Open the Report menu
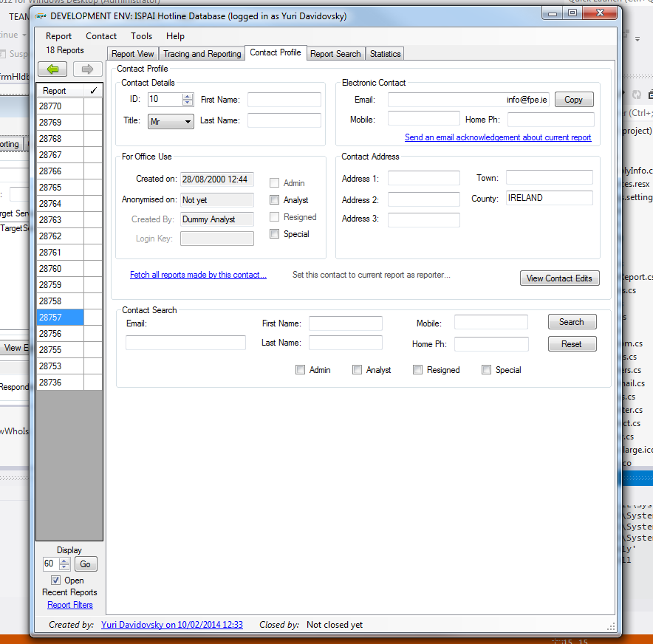The height and width of the screenshot is (644, 653). [x=58, y=36]
